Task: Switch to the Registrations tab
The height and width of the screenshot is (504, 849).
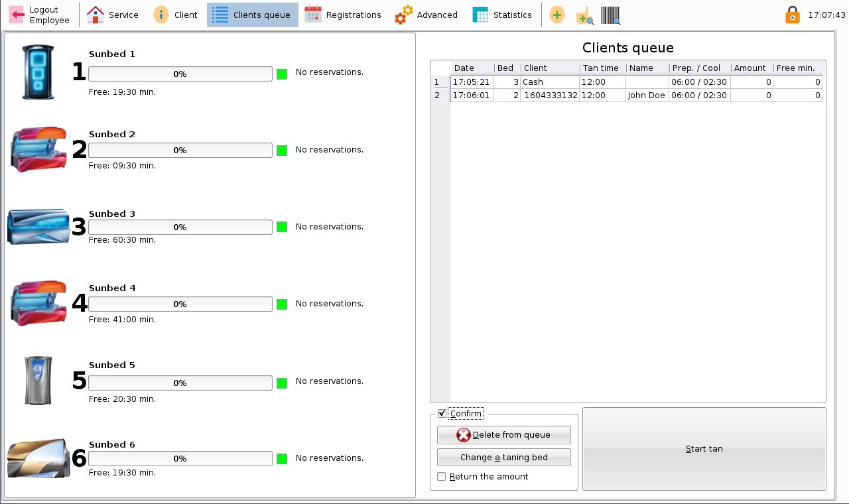Action: (343, 15)
